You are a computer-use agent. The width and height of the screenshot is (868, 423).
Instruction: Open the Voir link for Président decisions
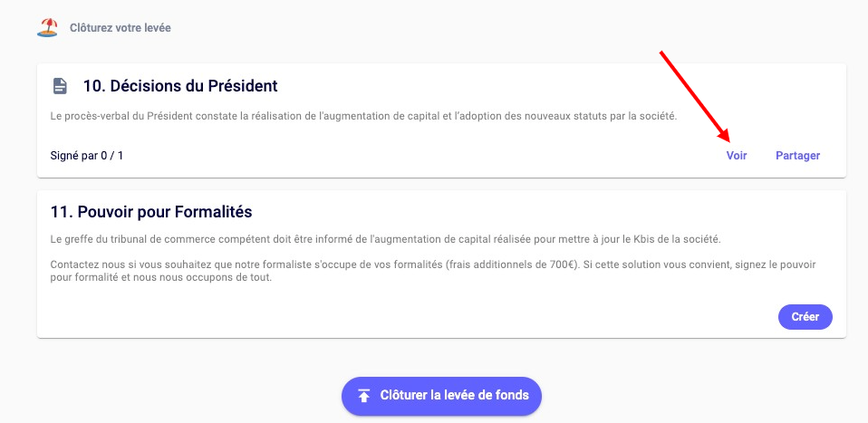coord(737,155)
